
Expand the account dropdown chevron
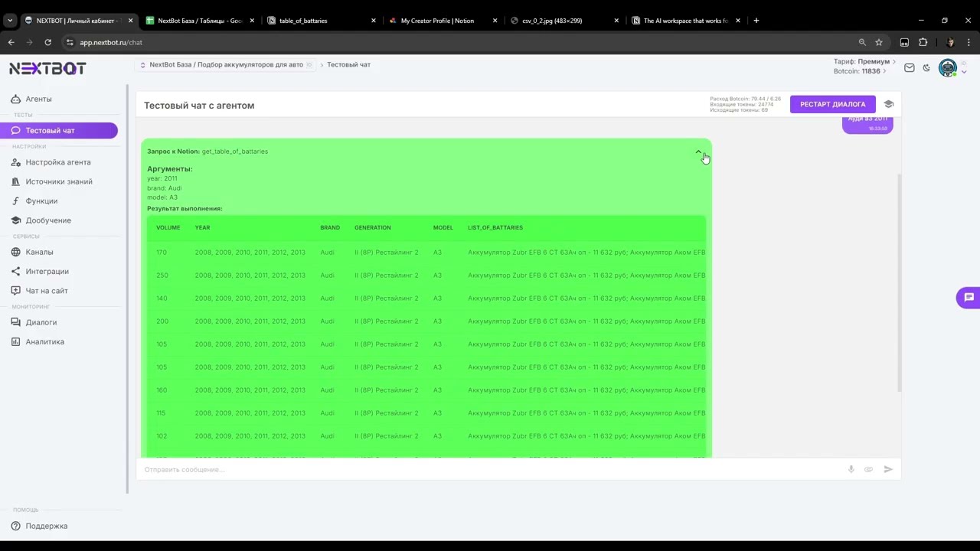(x=964, y=71)
